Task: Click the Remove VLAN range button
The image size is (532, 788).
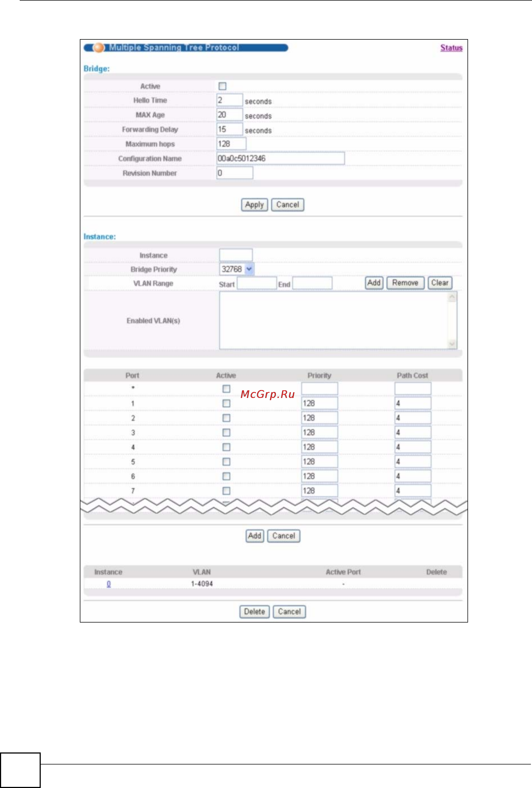Action: tap(405, 283)
